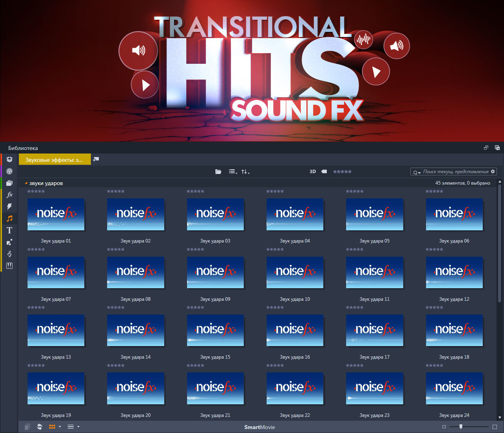Select the Звук удара 01 thumbnail
Screen dimensions: 504x433
56,215
